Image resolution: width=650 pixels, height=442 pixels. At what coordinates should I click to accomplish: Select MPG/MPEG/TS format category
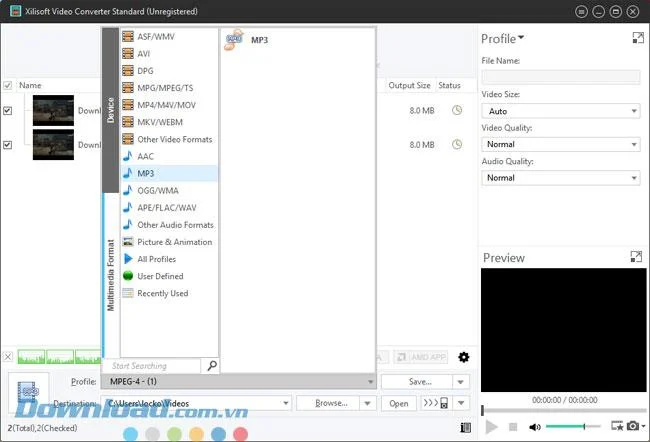[x=169, y=88]
